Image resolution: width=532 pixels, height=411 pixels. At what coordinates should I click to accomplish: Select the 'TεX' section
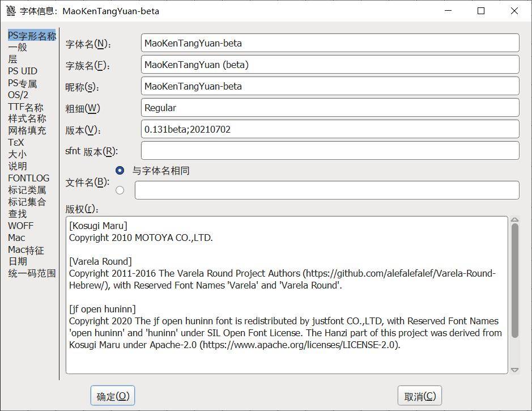(x=16, y=142)
